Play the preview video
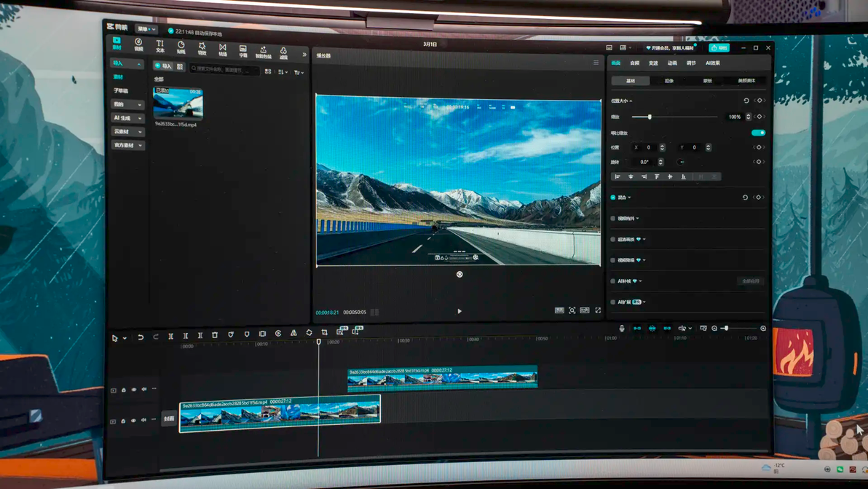Screen dimensions: 868x489 (459, 311)
